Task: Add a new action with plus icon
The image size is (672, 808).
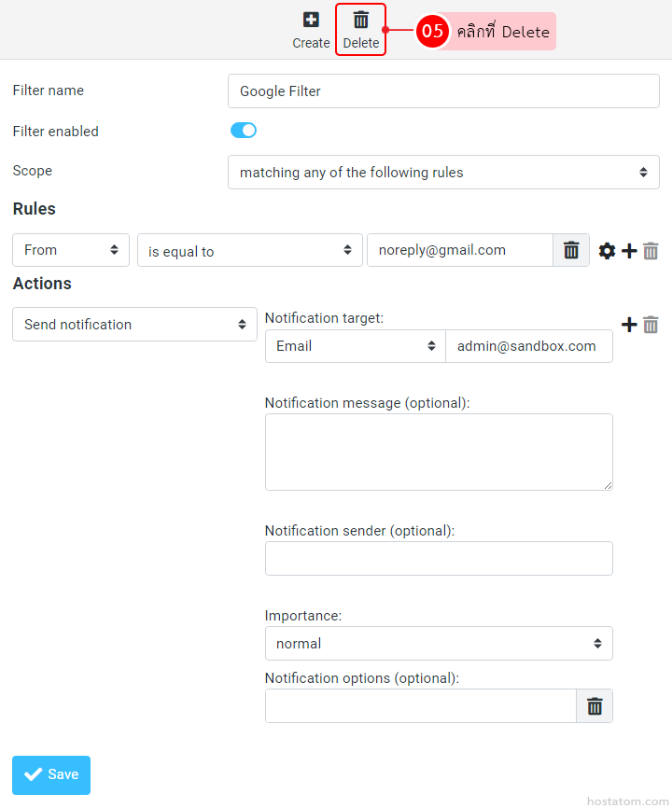Action: 629,325
